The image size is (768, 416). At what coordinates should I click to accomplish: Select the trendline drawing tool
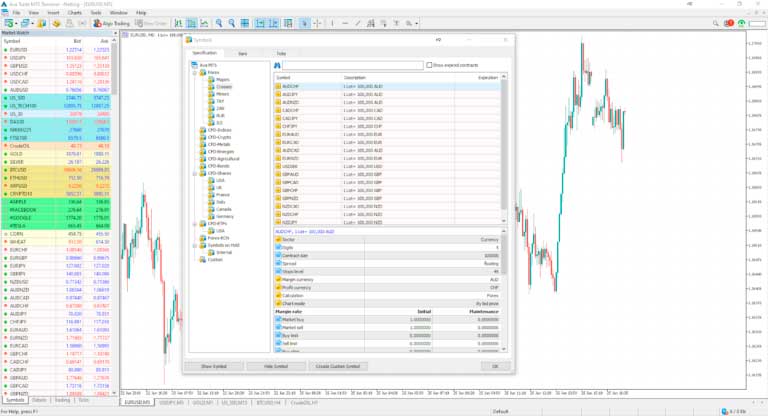pyautogui.click(x=358, y=23)
